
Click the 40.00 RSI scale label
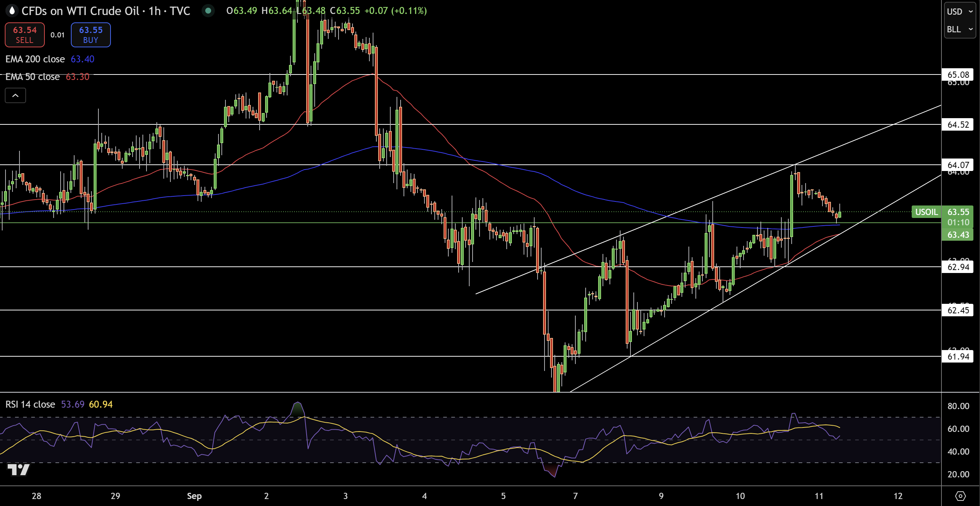tap(958, 452)
